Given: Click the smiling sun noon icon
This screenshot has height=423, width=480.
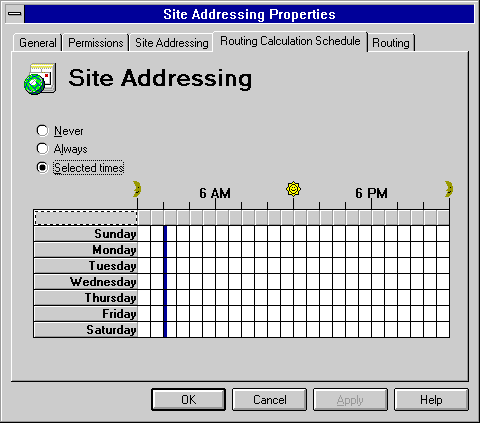Looking at the screenshot, I should click(x=293, y=189).
